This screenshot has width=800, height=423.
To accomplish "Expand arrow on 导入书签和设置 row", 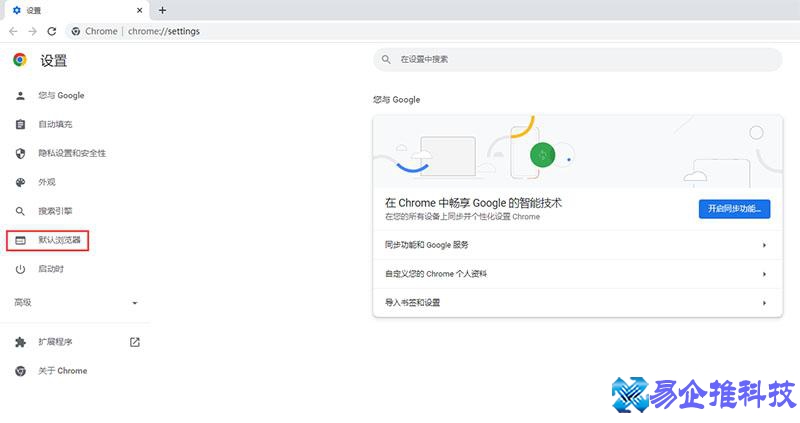I will click(x=764, y=303).
